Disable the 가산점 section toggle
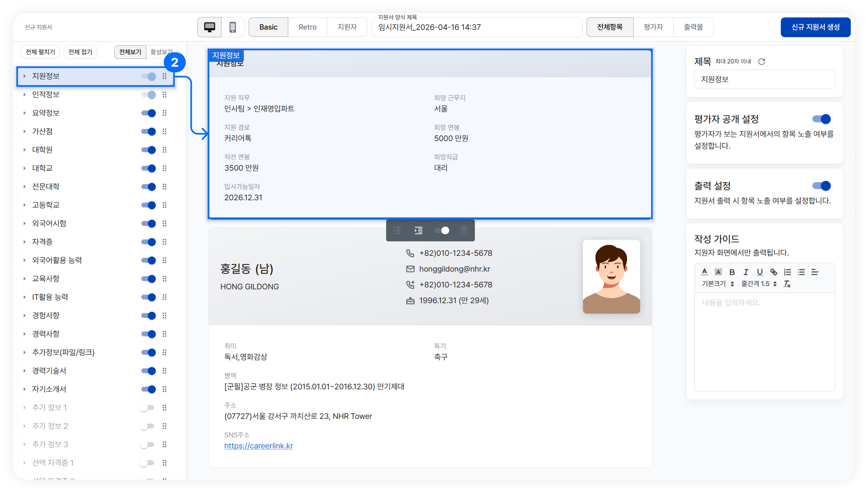The height and width of the screenshot is (493, 868). tap(148, 131)
